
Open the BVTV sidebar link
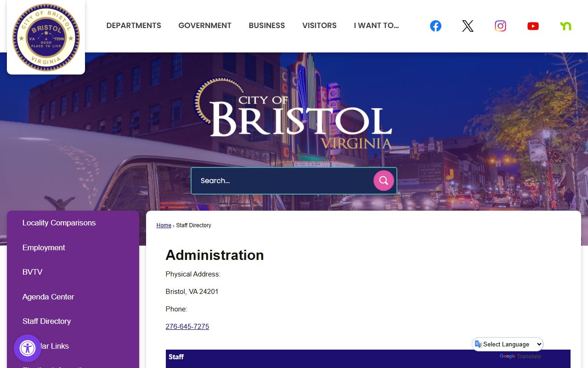click(x=32, y=272)
